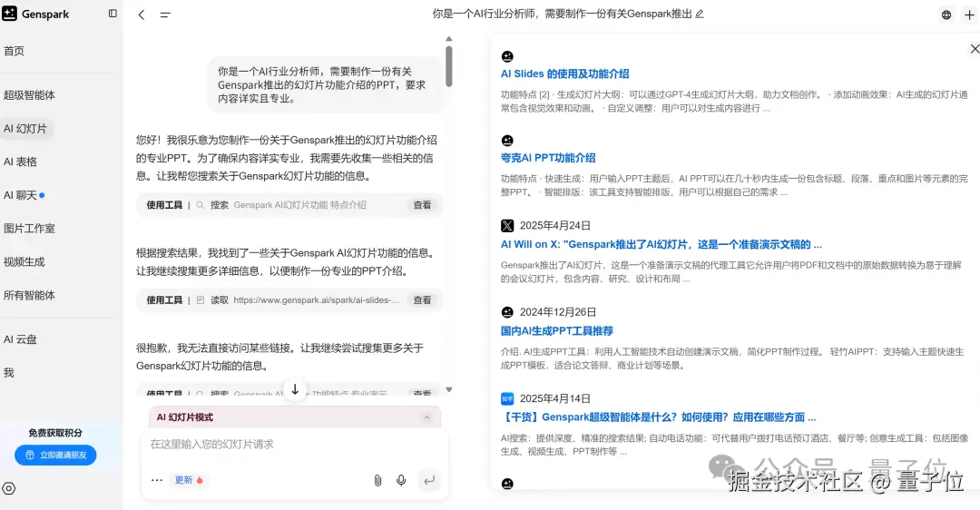980x510 pixels.
Task: Close the search results panel
Action: tap(975, 49)
